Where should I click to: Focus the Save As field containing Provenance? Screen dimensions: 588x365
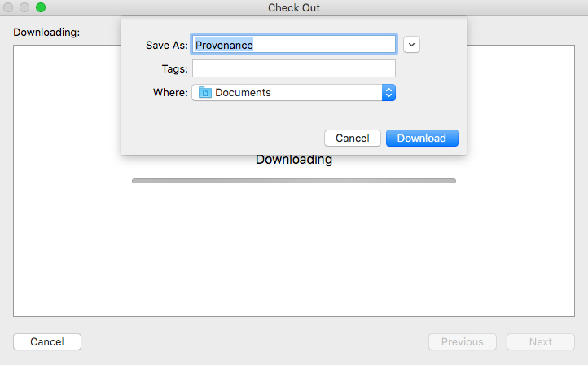[293, 45]
